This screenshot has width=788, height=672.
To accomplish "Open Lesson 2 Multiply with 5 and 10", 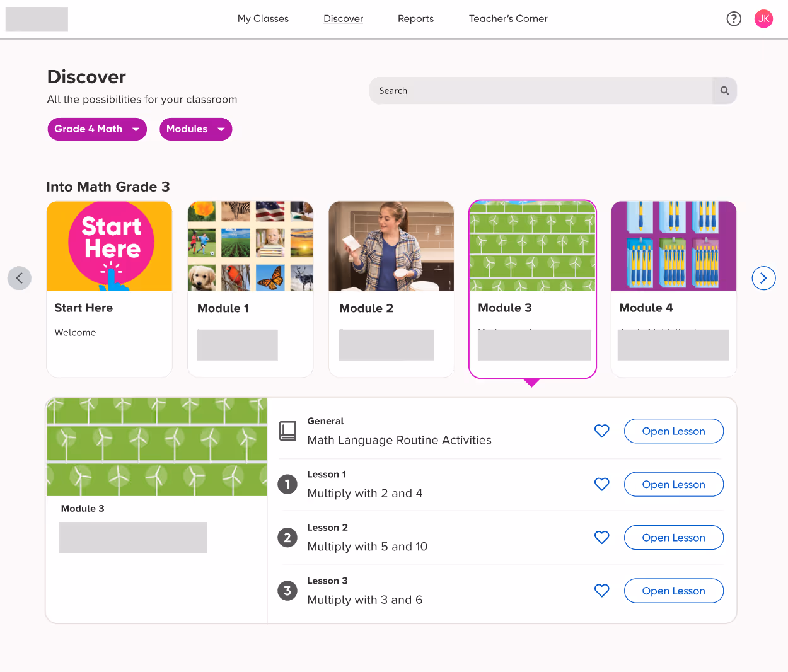I will [x=673, y=538].
